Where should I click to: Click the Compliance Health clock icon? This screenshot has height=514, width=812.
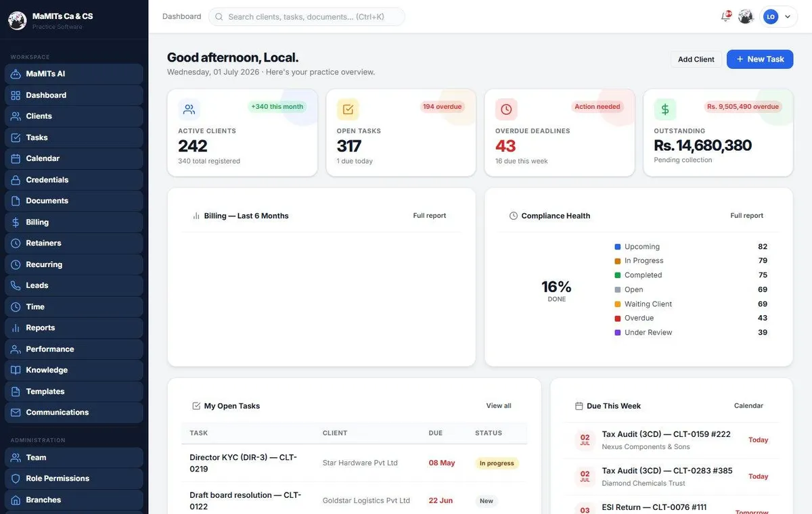(514, 216)
